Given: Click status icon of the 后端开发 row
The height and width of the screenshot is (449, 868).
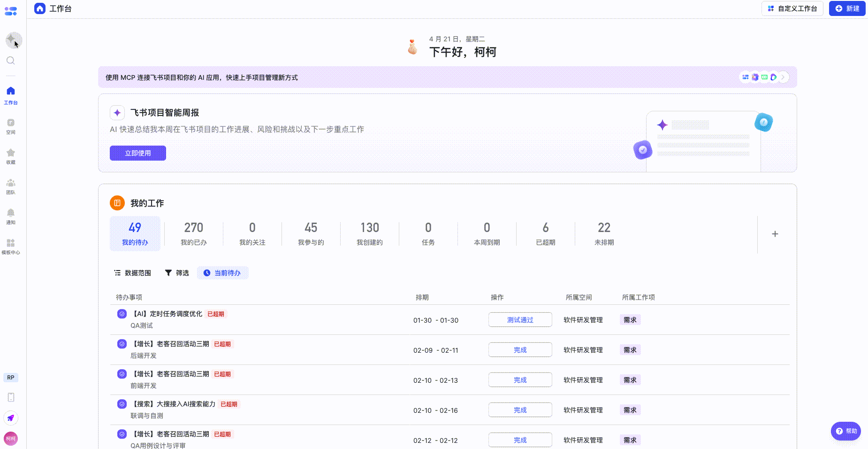Looking at the screenshot, I should [x=122, y=344].
